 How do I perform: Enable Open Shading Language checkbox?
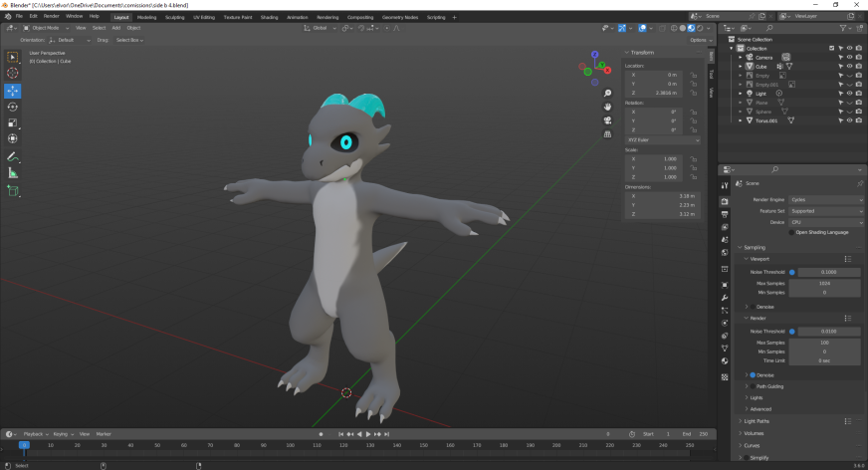point(792,232)
